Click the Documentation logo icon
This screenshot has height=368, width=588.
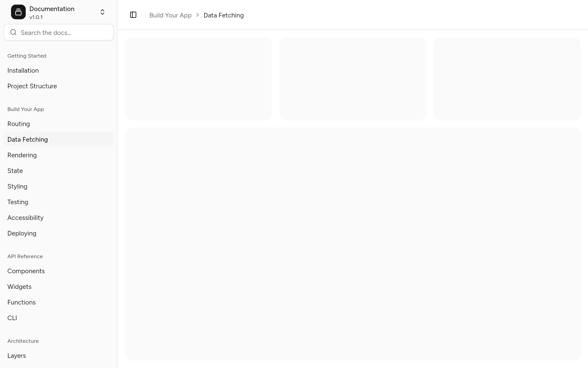[x=18, y=12]
